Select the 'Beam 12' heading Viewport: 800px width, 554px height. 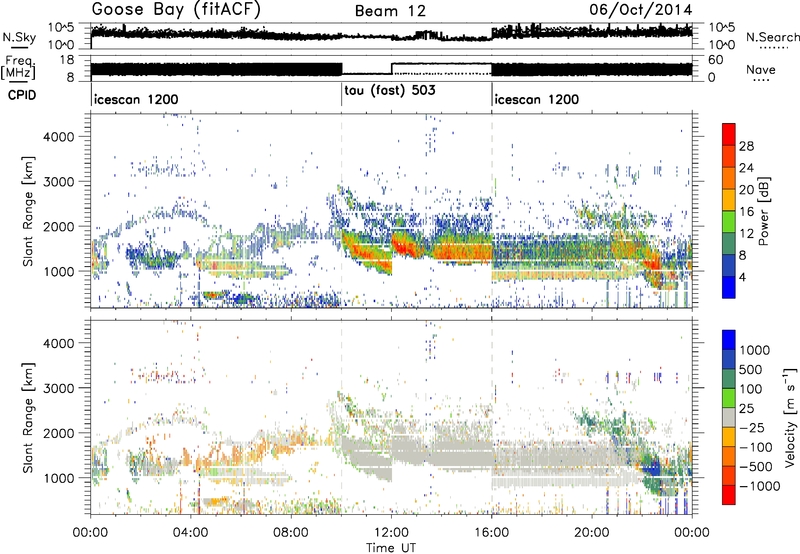[x=390, y=11]
